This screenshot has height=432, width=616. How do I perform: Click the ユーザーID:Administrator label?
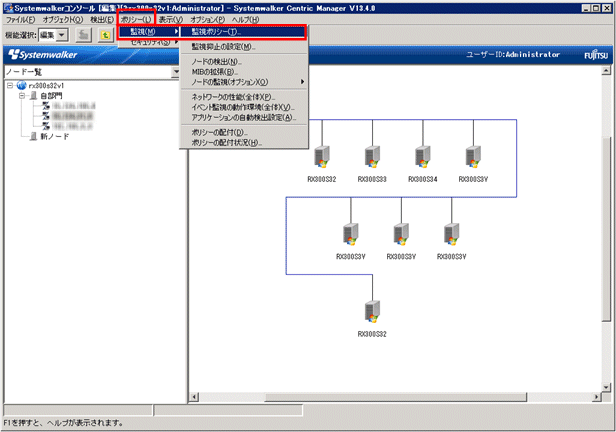point(513,55)
